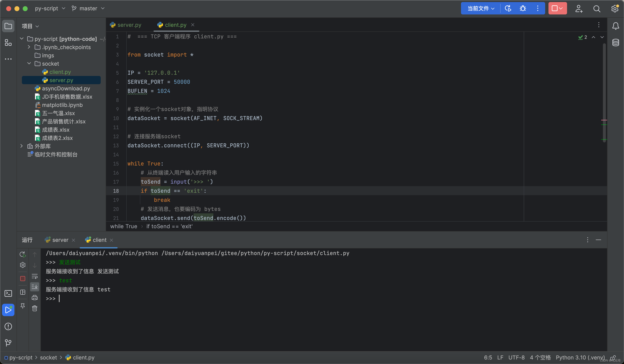The width and height of the screenshot is (624, 364).
Task: Print the console output
Action: [35, 297]
